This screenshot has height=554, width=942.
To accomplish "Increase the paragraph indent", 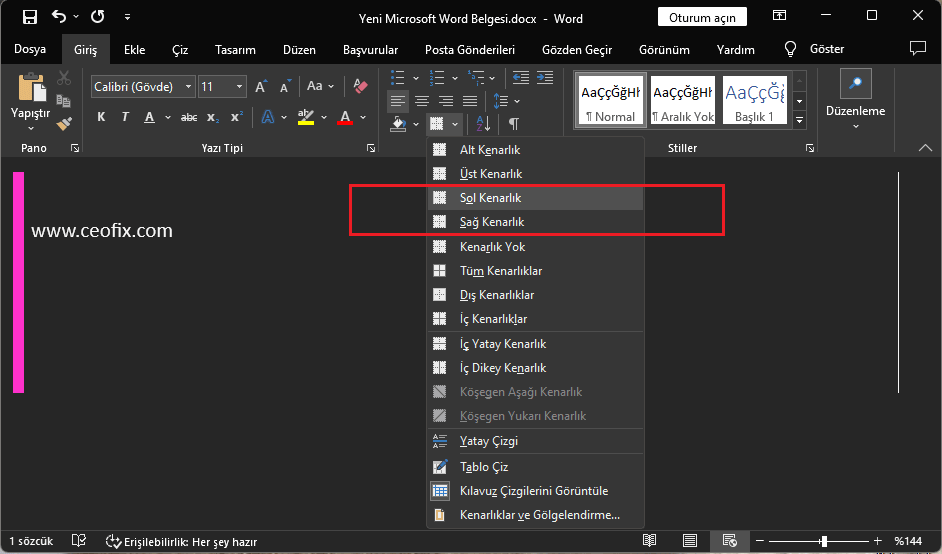I will 545,78.
